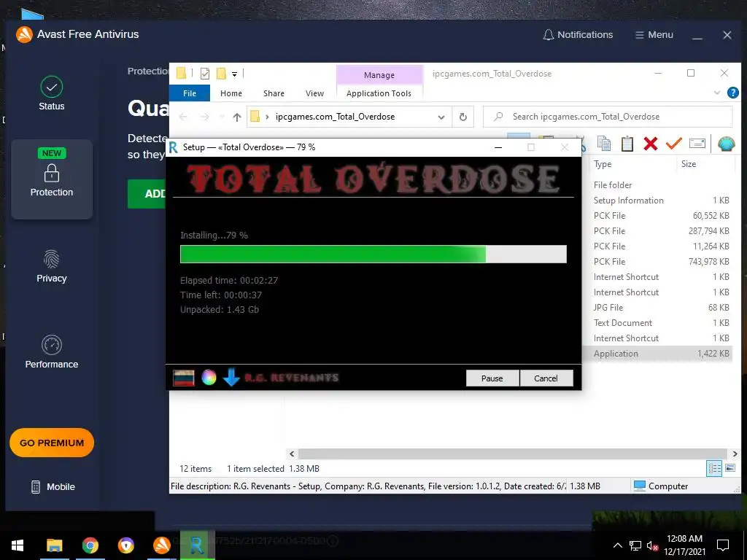Open the Action Center notifications

tap(723, 545)
